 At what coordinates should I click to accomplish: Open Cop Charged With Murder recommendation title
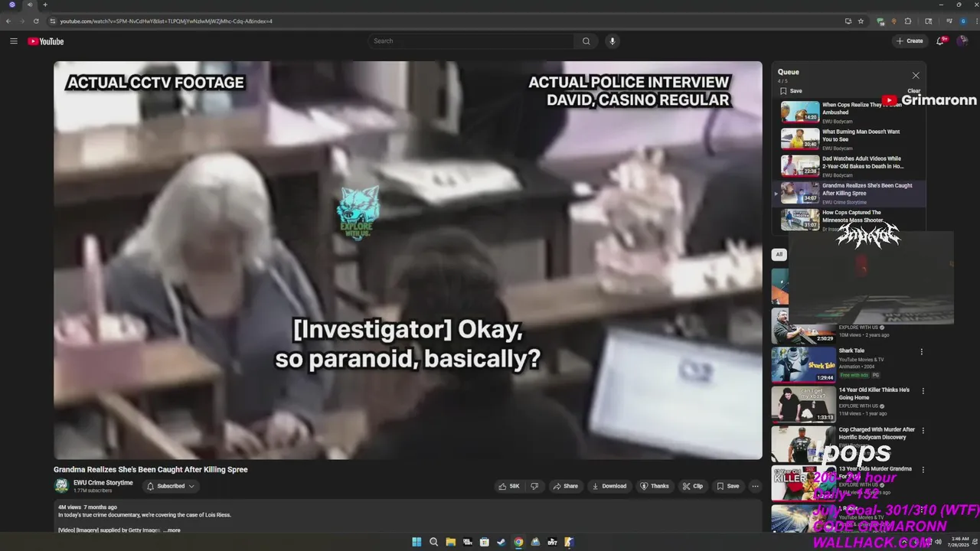877,433
